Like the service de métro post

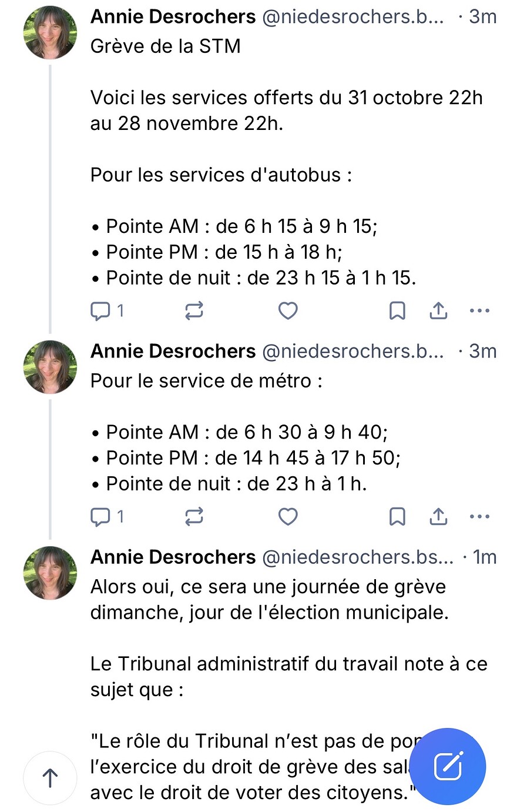(288, 517)
